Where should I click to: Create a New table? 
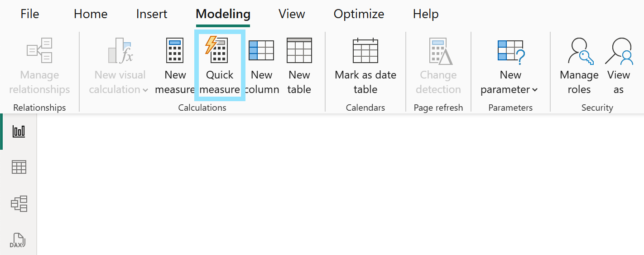299,50
